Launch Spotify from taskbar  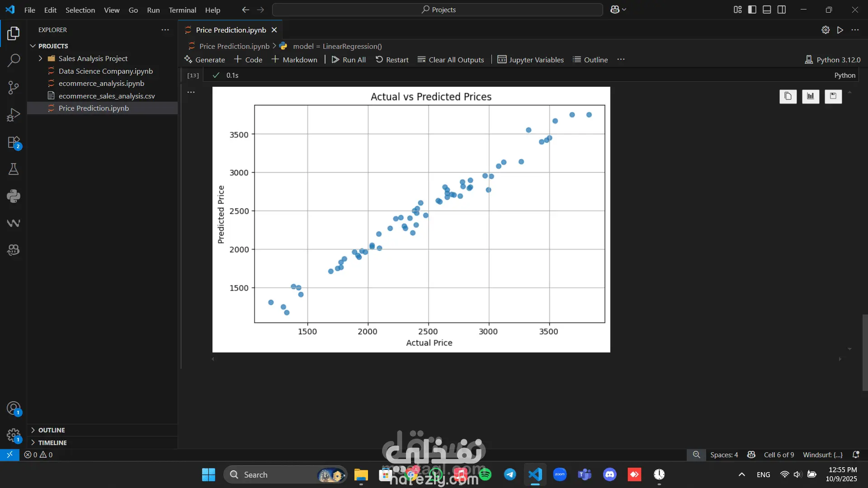pyautogui.click(x=485, y=474)
